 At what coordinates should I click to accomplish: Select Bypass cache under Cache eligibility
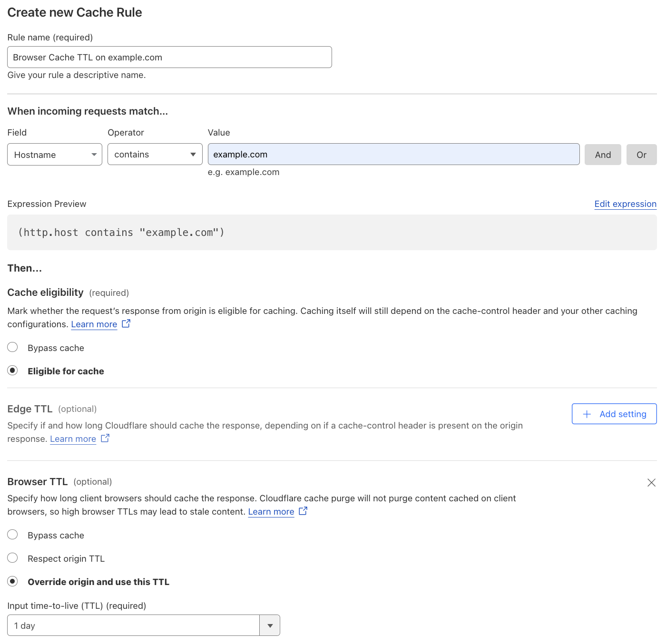[x=12, y=347]
